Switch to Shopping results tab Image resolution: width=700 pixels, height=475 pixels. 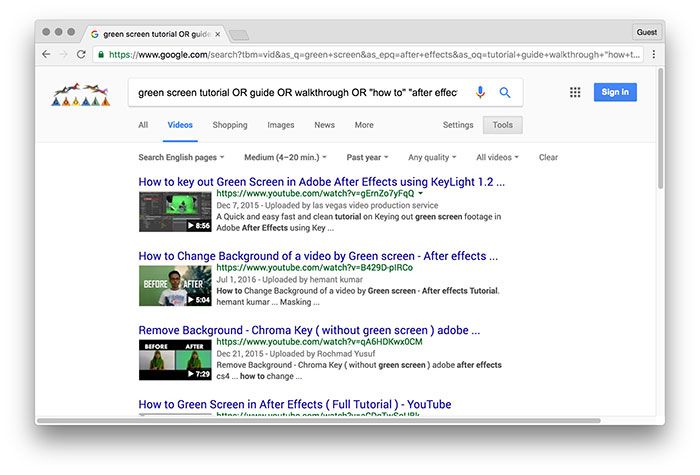[x=230, y=125]
